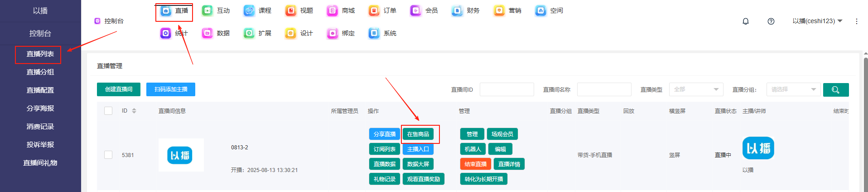The image size is (868, 192).
Task: Open the 直播 module icon
Action: [166, 11]
